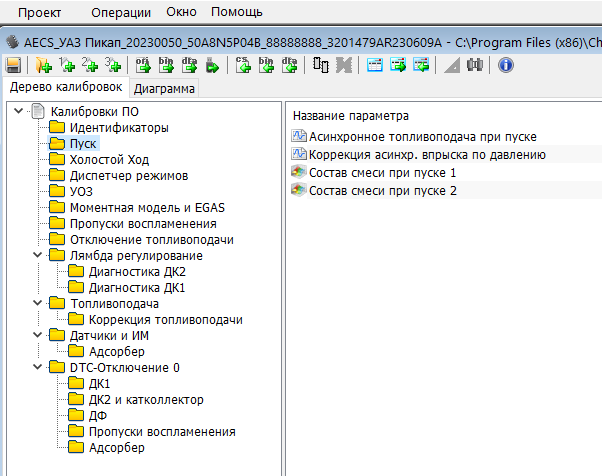
Task: Click the 'ofi' toolbar icon
Action: tap(142, 65)
